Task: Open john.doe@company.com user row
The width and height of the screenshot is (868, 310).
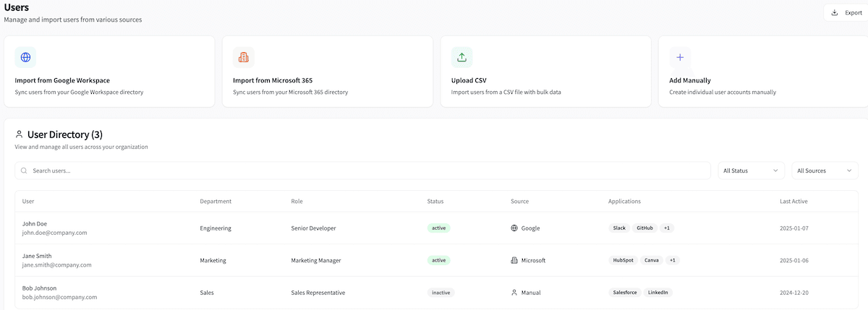Action: click(55, 233)
